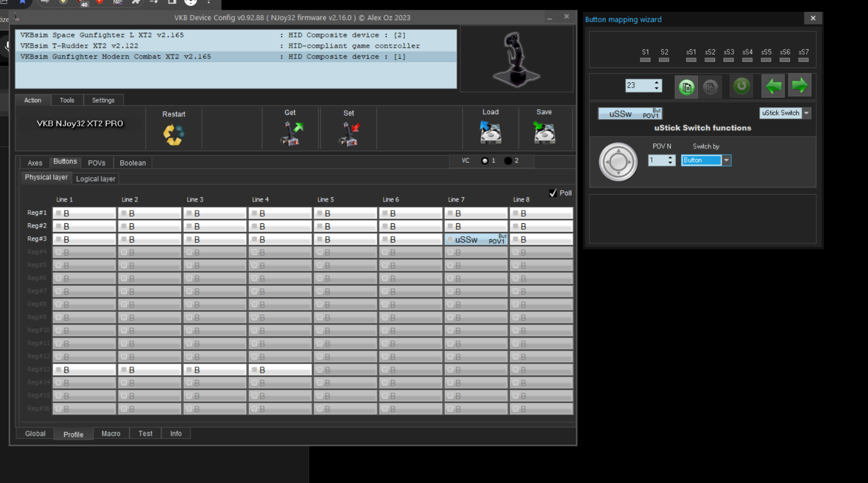Click the Reg#13 Line 3 button cell
The height and width of the screenshot is (483, 868).
click(215, 370)
